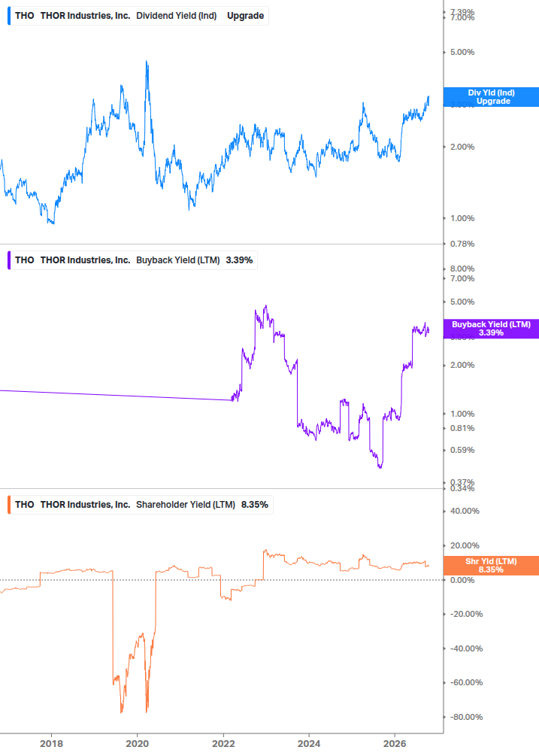Select the Buyback Yield (LTM) legend label
Viewport: 539px width, 756px height.
[x=177, y=260]
